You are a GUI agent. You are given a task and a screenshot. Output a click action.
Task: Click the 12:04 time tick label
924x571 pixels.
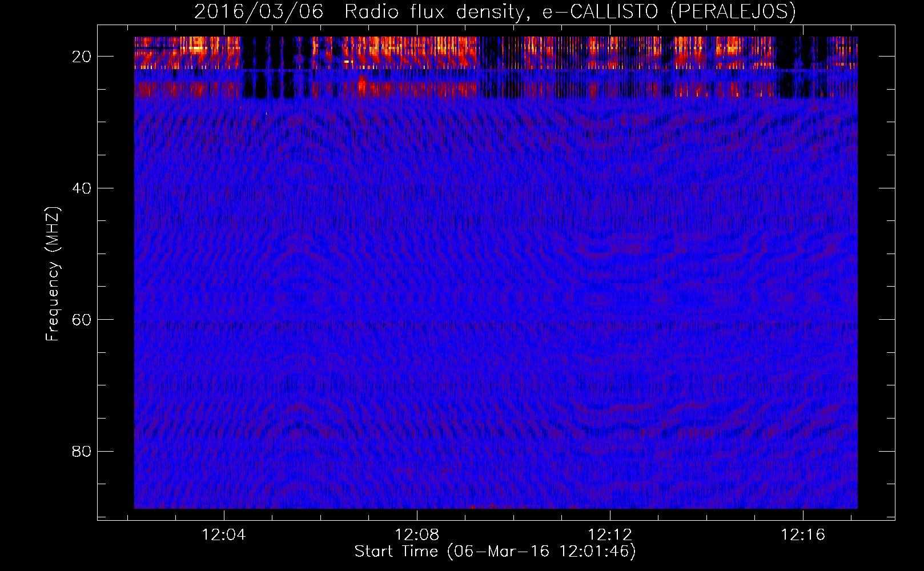[x=224, y=534]
